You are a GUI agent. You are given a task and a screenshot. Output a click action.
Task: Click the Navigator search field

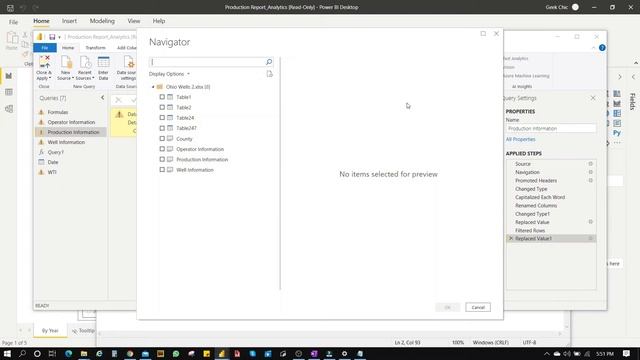(x=207, y=62)
